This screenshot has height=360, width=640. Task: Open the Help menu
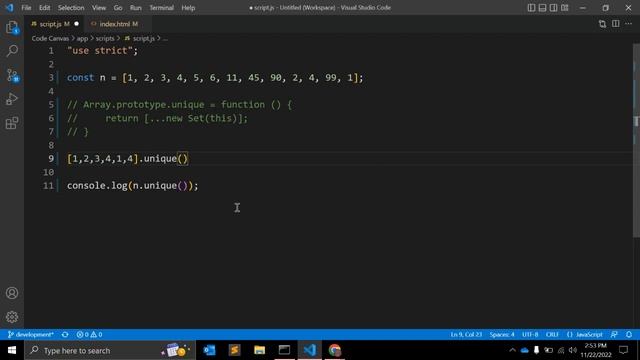click(188, 8)
